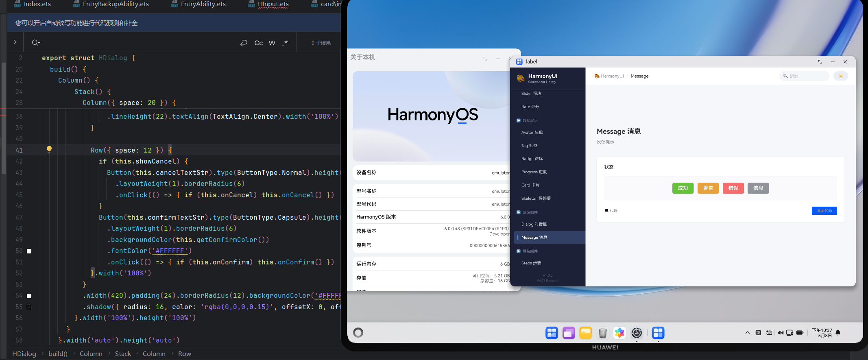Expand the replace field chevron in the find bar
The image size is (868, 360).
tap(15, 42)
